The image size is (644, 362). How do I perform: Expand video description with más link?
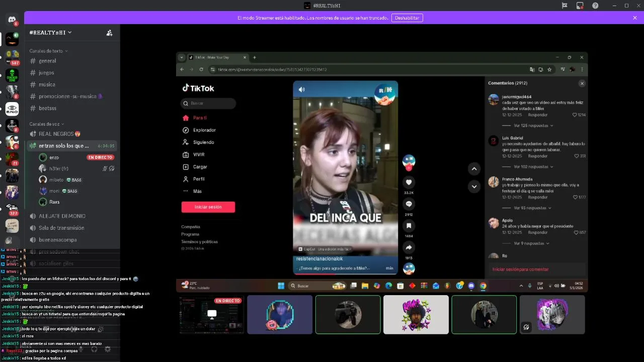pyautogui.click(x=389, y=268)
